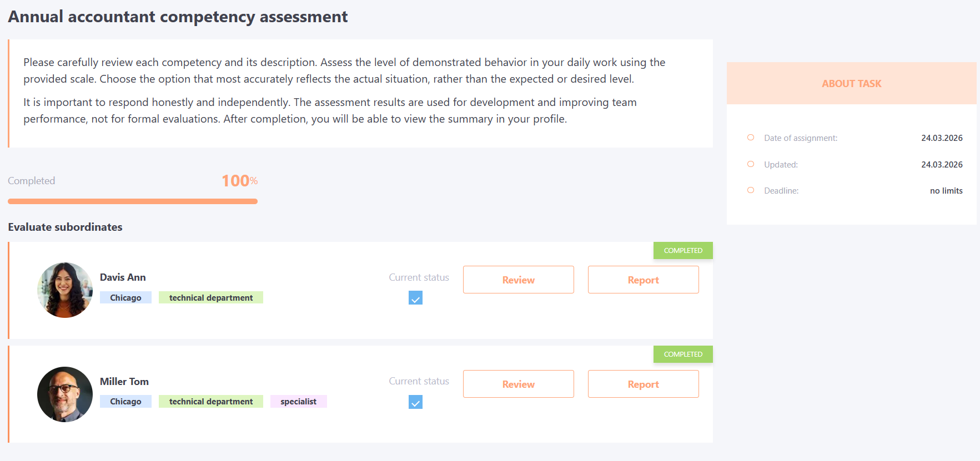Open Review for Miller Tom

tap(518, 384)
